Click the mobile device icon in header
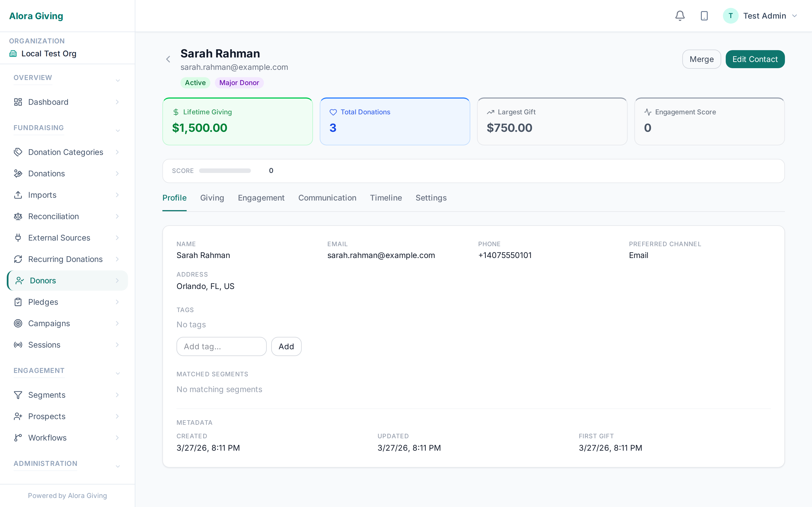This screenshot has width=812, height=507. [x=704, y=16]
